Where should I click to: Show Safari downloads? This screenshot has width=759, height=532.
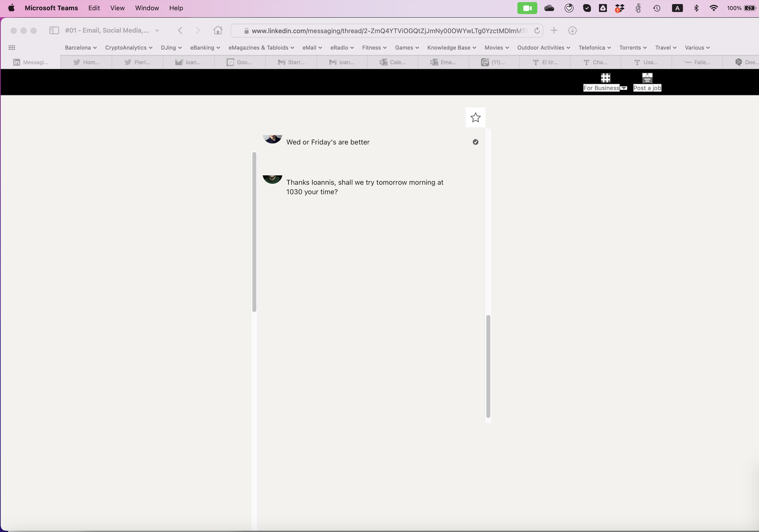tap(572, 31)
